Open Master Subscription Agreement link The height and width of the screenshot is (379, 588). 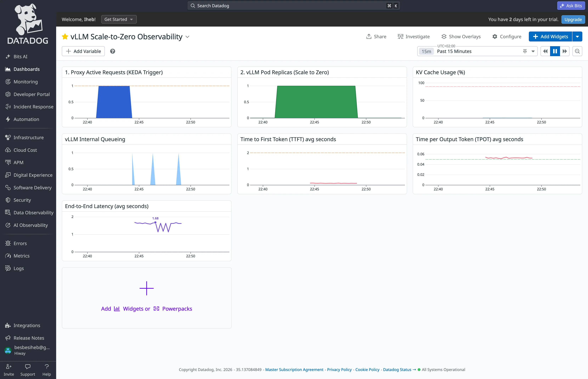(294, 369)
